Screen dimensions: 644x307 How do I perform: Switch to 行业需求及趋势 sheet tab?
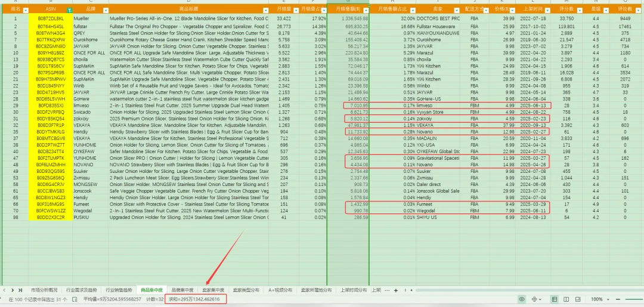click(x=82, y=290)
